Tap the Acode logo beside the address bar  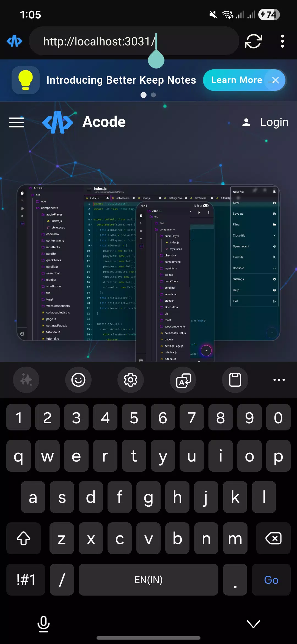coord(14,41)
